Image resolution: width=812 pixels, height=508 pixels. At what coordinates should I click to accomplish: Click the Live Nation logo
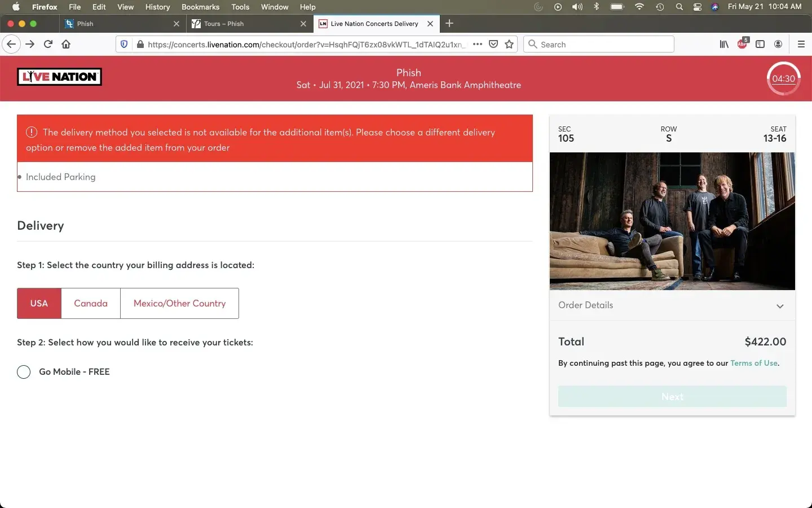(59, 77)
